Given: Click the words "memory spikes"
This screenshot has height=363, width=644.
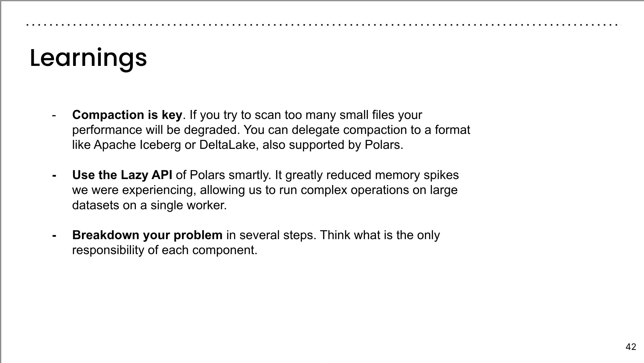Looking at the screenshot, I should pos(417,175).
